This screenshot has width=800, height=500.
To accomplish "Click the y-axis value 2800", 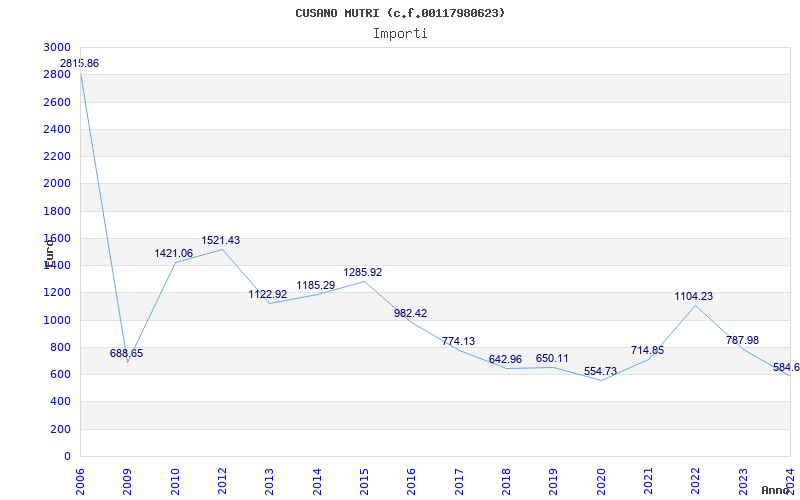I will point(57,74).
